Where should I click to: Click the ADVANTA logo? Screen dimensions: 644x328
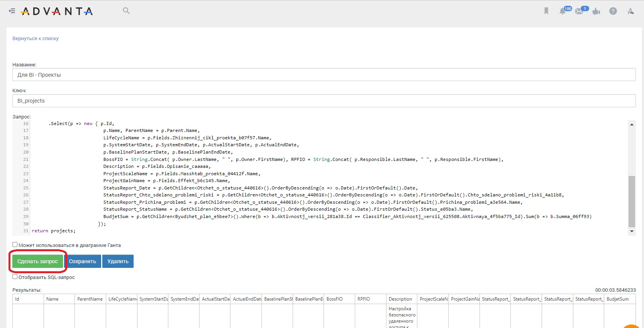click(57, 11)
